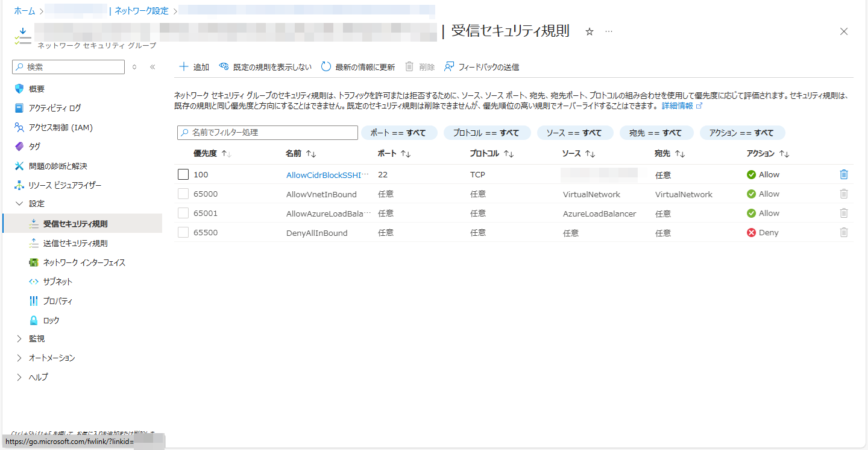The image size is (868, 450).
Task: Expand the オートメーション section
Action: tap(19, 358)
